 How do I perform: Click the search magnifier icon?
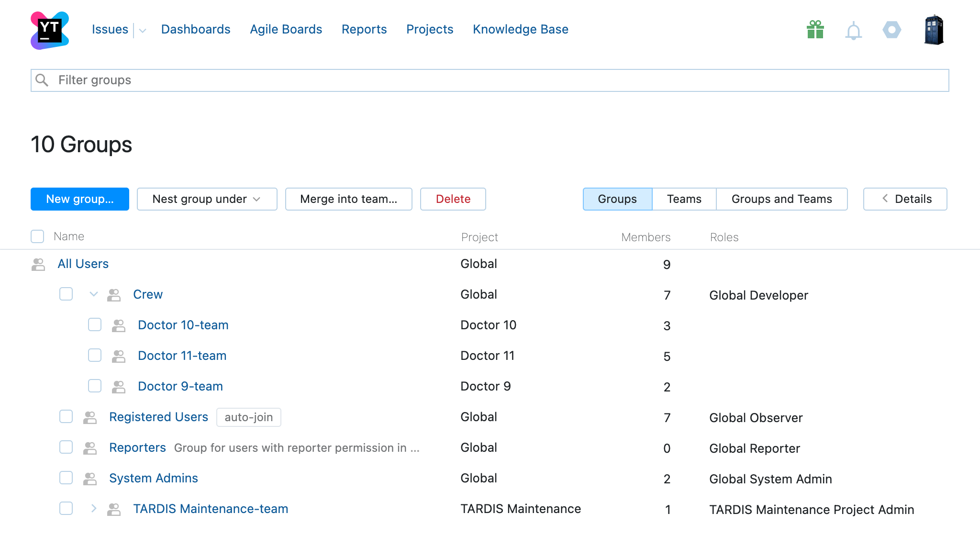[x=42, y=80]
